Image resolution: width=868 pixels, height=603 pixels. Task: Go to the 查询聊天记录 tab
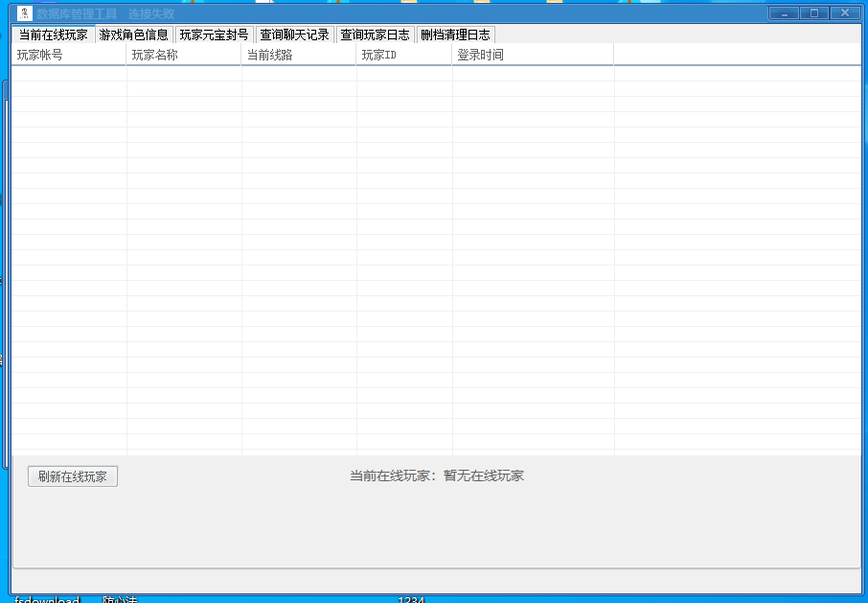[294, 35]
